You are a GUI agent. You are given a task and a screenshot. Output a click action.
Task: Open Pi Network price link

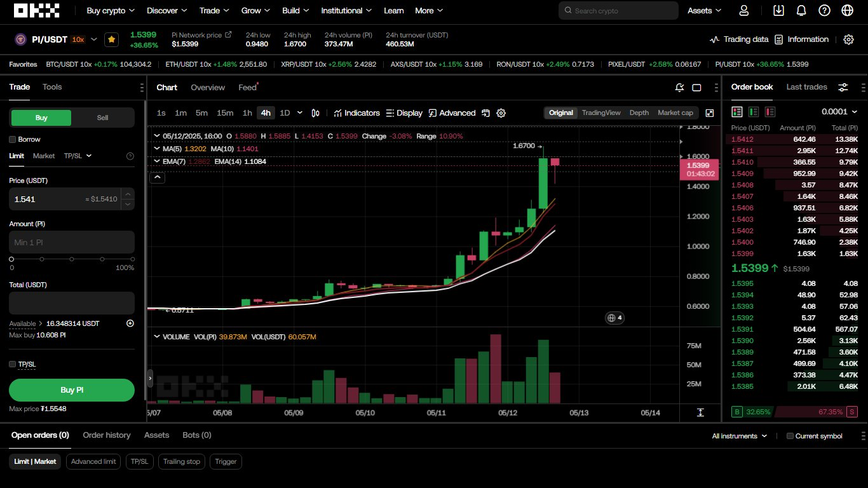pos(202,35)
